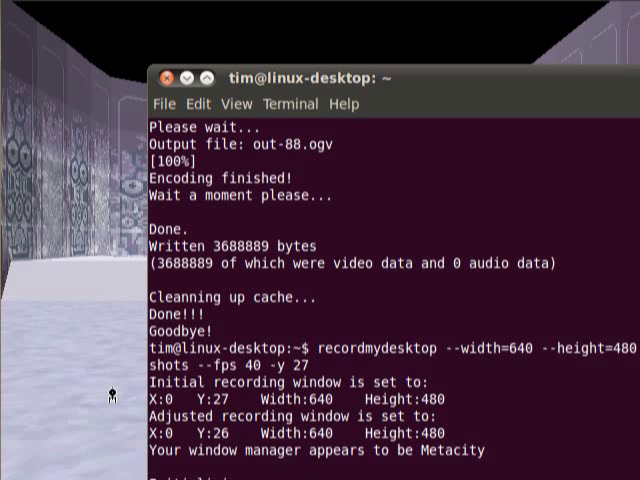Click the 'Written 3688889 bytes' line
This screenshot has width=640, height=480.
click(x=233, y=247)
